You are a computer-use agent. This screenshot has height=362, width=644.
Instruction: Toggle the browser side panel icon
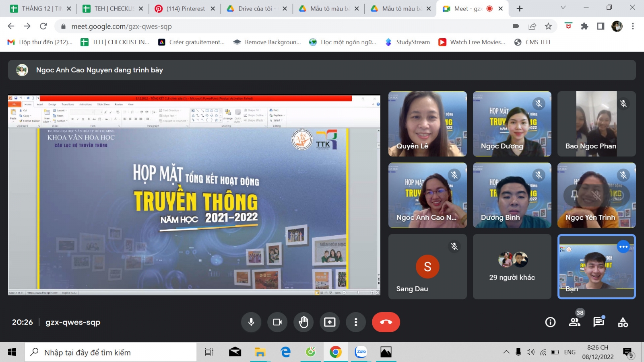(x=601, y=26)
